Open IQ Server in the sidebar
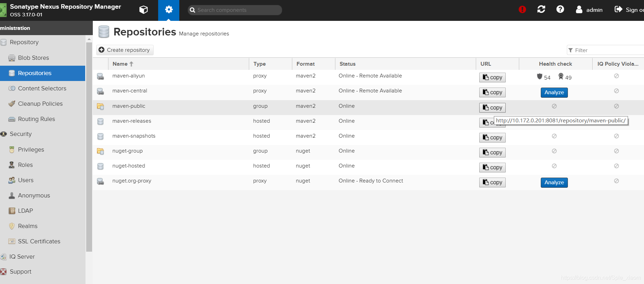The width and height of the screenshot is (644, 284). [x=42, y=257]
